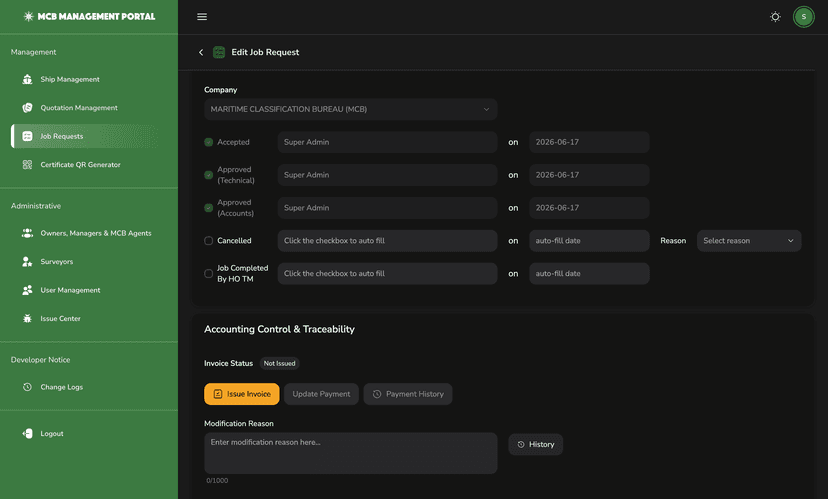
Task: Click the Logout door icon
Action: (27, 434)
